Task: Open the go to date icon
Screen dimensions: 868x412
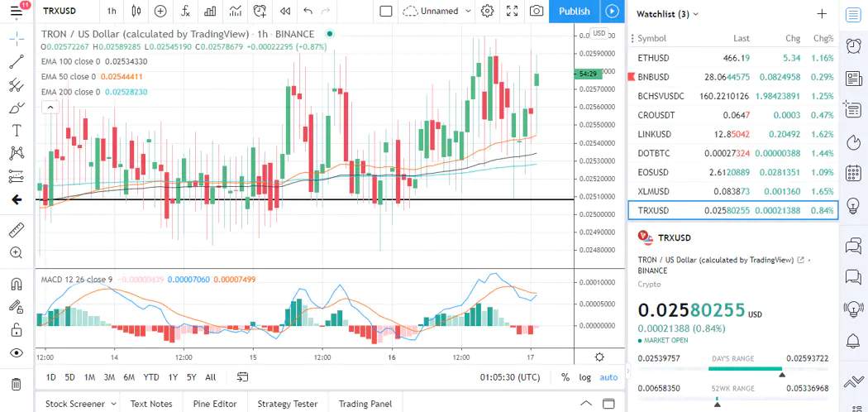Action: [x=242, y=377]
